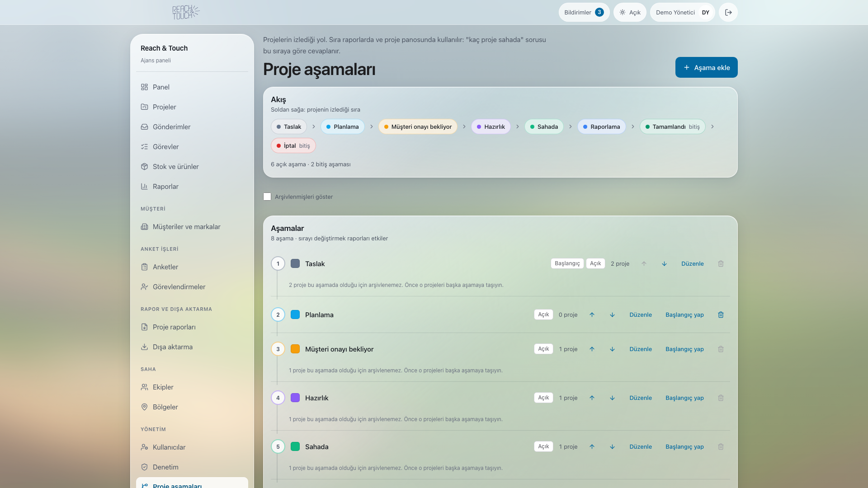The width and height of the screenshot is (868, 488).
Task: Move Sahada stage up with arrow
Action: click(x=592, y=446)
